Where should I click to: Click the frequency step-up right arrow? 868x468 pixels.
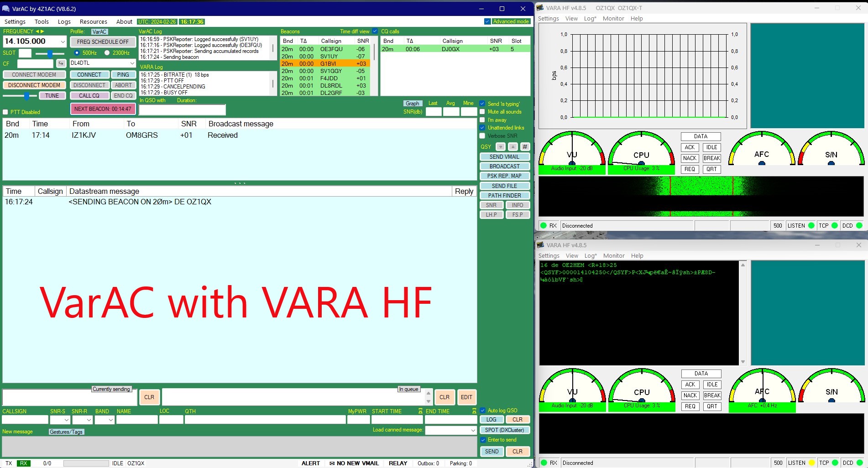point(42,31)
